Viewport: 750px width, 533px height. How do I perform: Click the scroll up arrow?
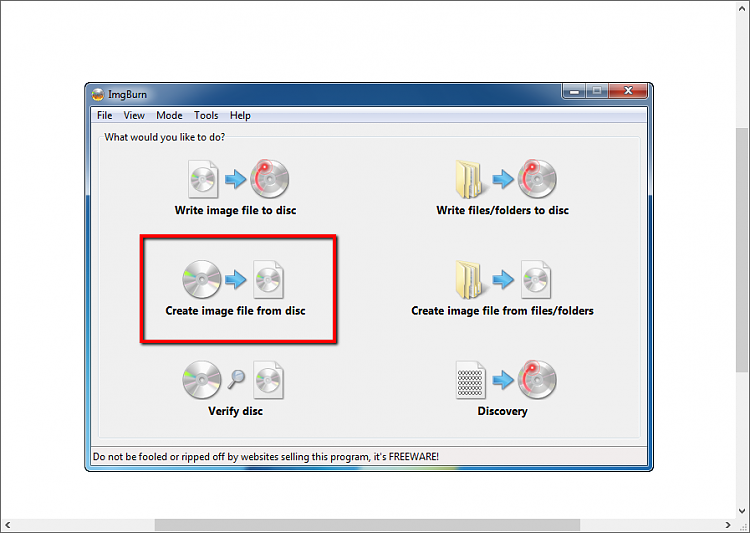point(742,8)
